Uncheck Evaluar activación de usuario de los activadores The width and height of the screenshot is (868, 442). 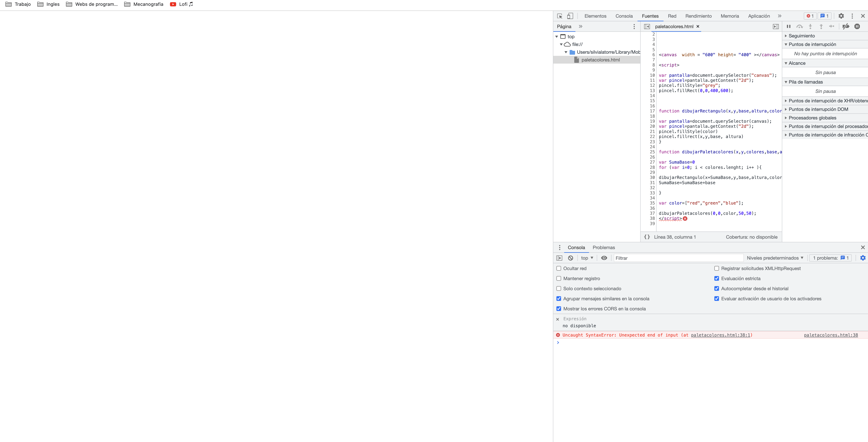click(x=717, y=299)
